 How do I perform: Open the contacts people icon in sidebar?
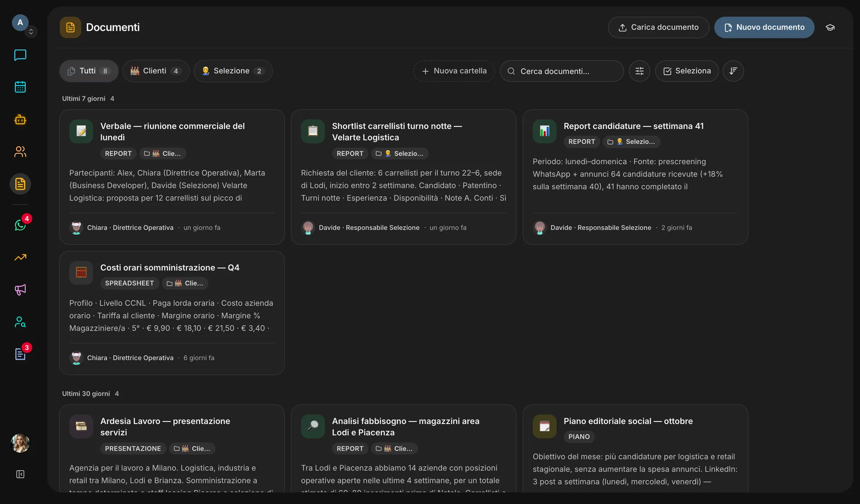pos(20,152)
